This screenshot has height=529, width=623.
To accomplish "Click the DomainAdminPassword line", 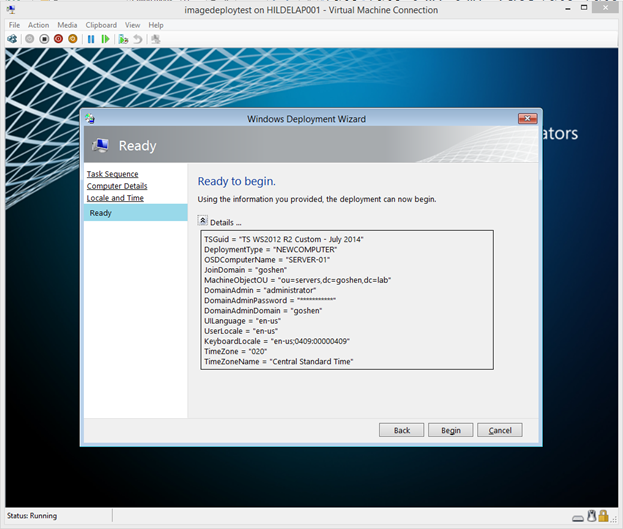I will tap(270, 300).
